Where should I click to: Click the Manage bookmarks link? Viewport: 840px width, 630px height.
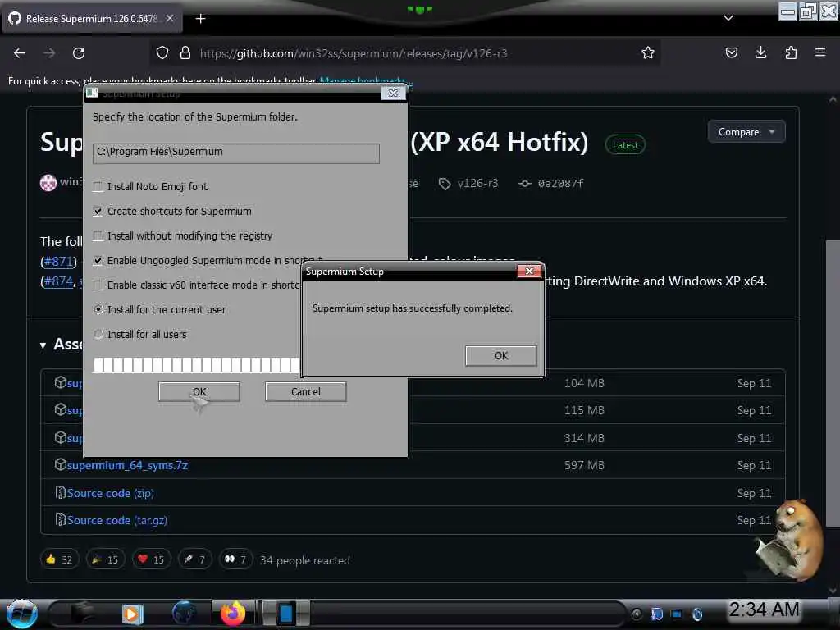click(x=363, y=81)
